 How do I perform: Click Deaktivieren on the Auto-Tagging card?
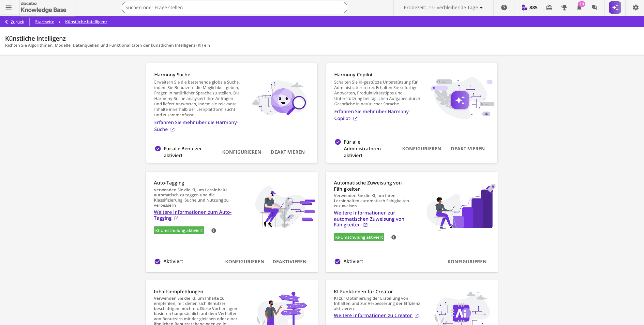(289, 262)
